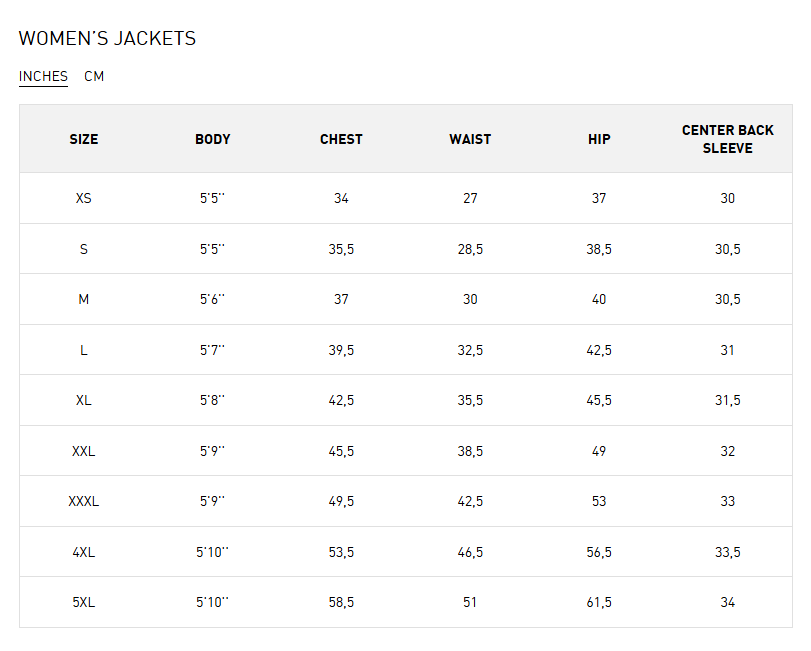Click hip value 49 for XXL
This screenshot has height=651, width=811.
click(599, 451)
